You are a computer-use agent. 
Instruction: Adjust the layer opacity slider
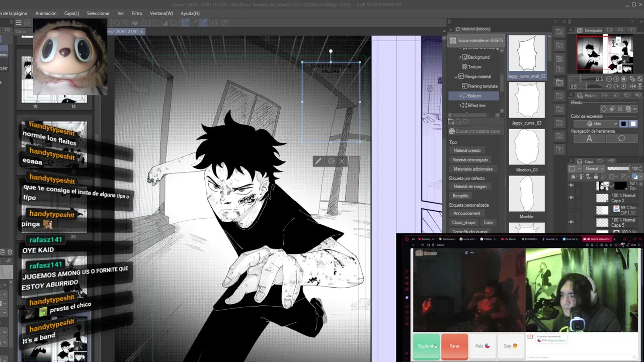click(618, 169)
